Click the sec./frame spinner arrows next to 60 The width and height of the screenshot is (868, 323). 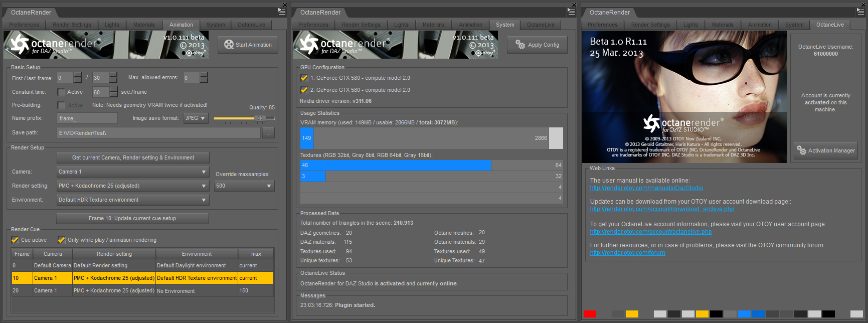(113, 92)
